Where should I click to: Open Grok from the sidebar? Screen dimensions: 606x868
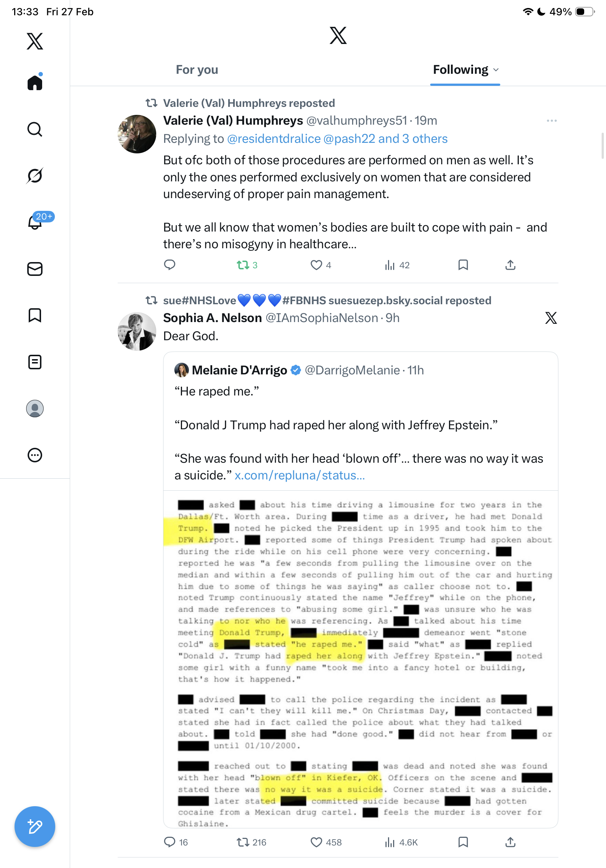(35, 176)
